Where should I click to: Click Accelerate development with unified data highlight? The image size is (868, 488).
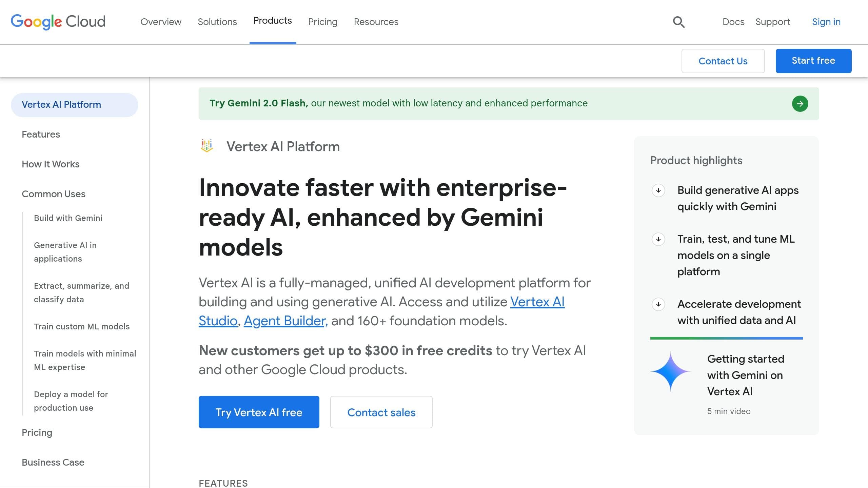pos(739,312)
